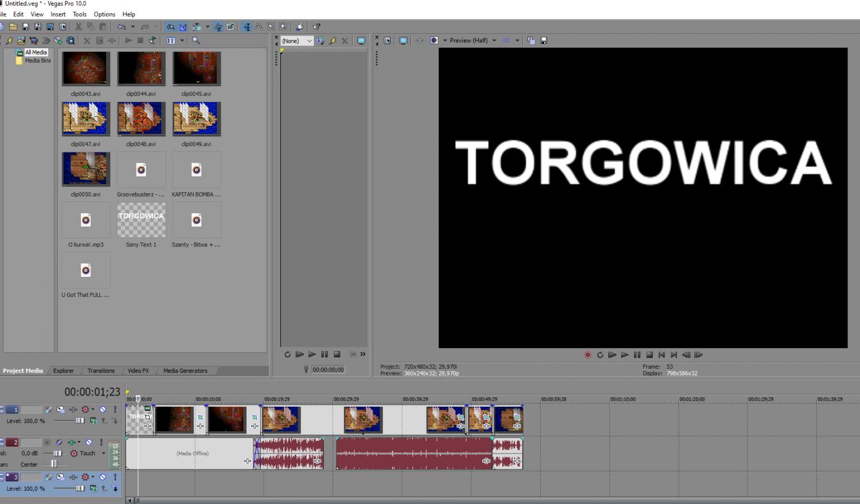
Task: Switch to the Transitions tab
Action: coord(101,370)
